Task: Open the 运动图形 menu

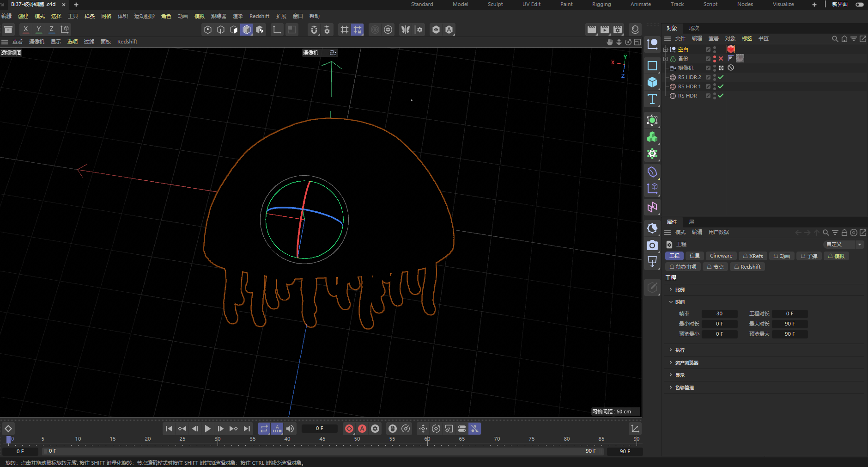Action: point(145,16)
